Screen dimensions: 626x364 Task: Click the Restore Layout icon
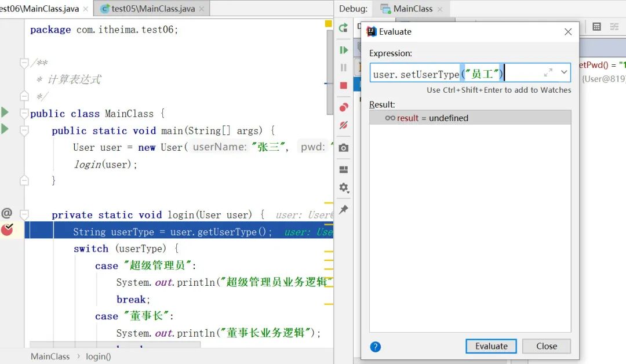343,170
